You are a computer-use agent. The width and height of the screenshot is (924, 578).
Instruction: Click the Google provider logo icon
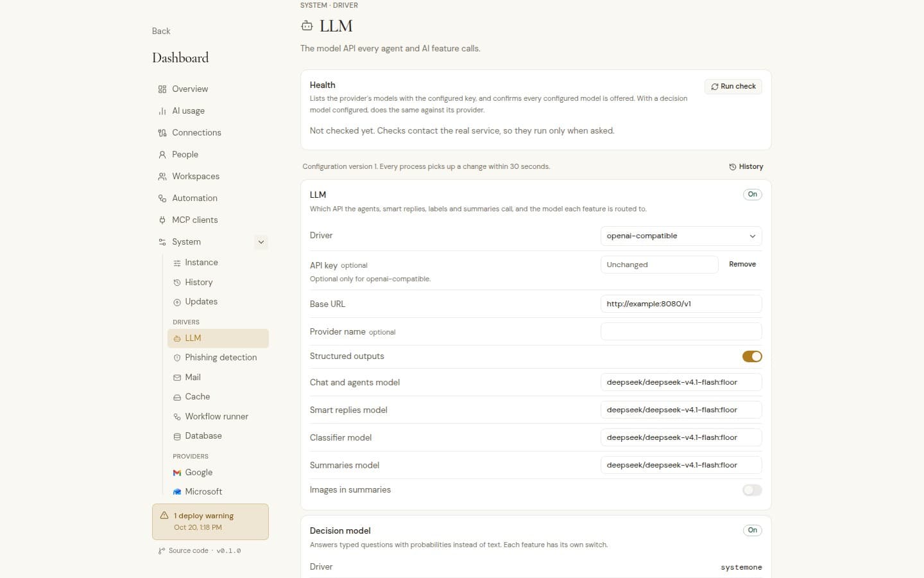(x=177, y=473)
